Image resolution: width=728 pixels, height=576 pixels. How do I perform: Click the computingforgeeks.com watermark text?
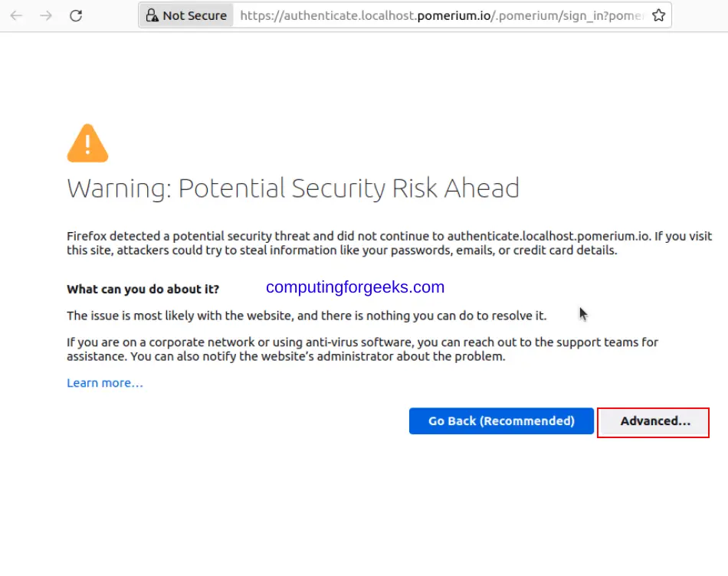pyautogui.click(x=355, y=287)
